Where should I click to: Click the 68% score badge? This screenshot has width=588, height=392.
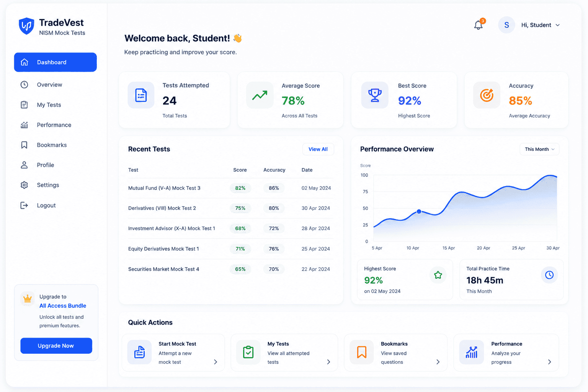[x=240, y=229]
